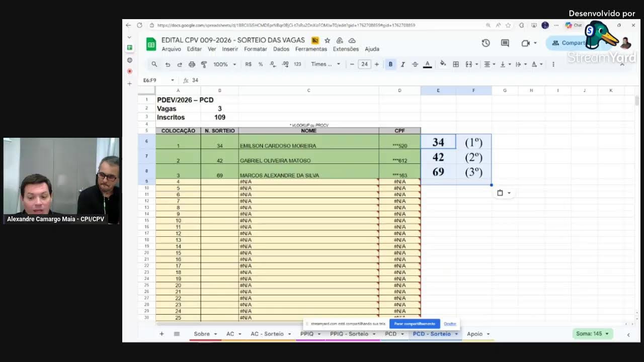Image resolution: width=644 pixels, height=362 pixels.
Task: Open the Dados menu
Action: click(281, 49)
